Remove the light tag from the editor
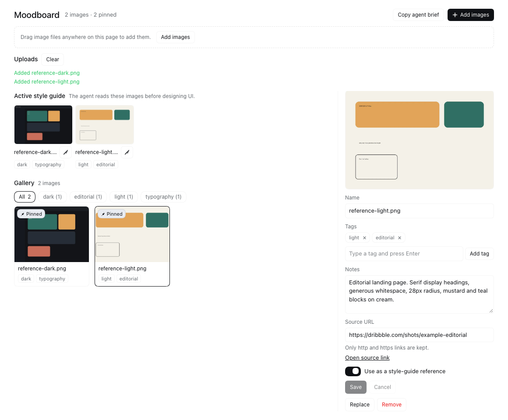 point(364,238)
